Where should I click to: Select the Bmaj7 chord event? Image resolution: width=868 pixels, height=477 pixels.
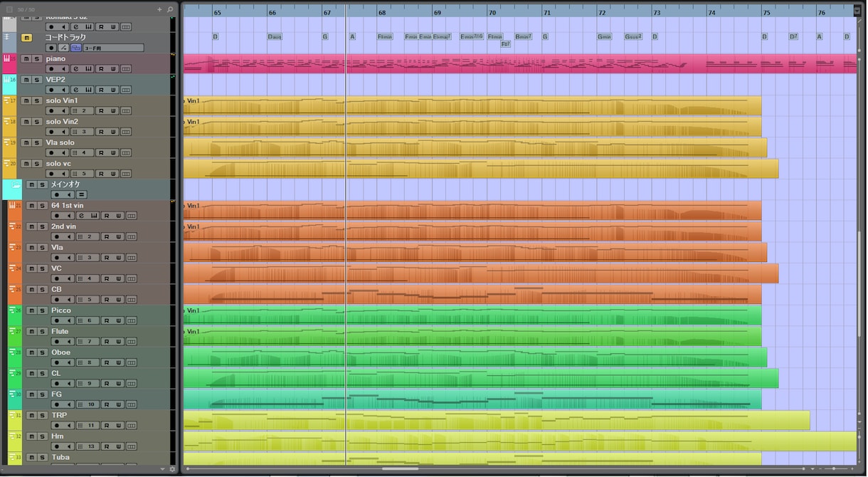point(523,36)
